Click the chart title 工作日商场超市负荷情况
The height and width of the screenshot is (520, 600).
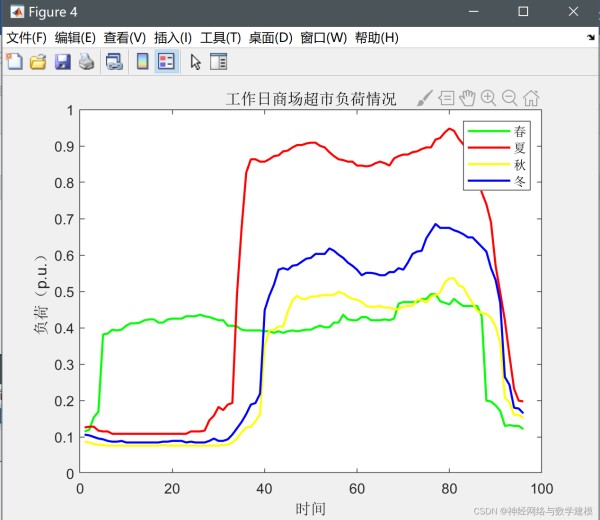click(311, 99)
